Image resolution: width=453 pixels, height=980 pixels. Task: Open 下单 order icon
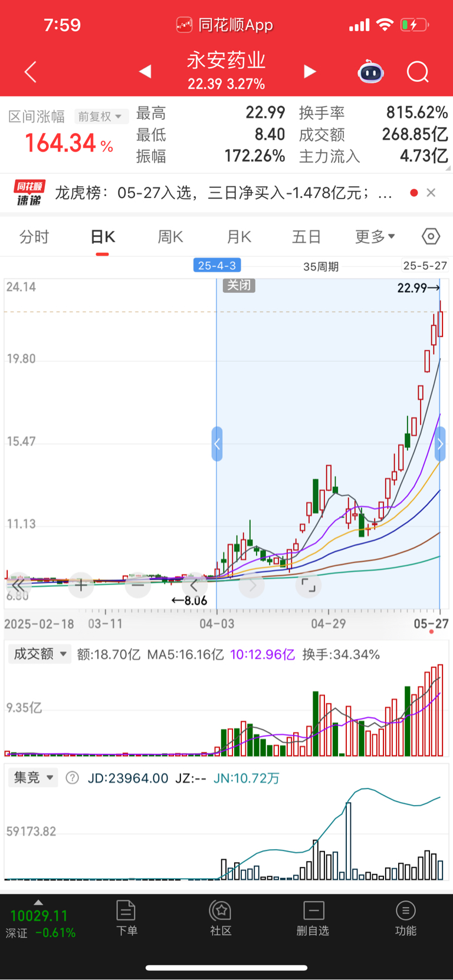click(x=126, y=918)
